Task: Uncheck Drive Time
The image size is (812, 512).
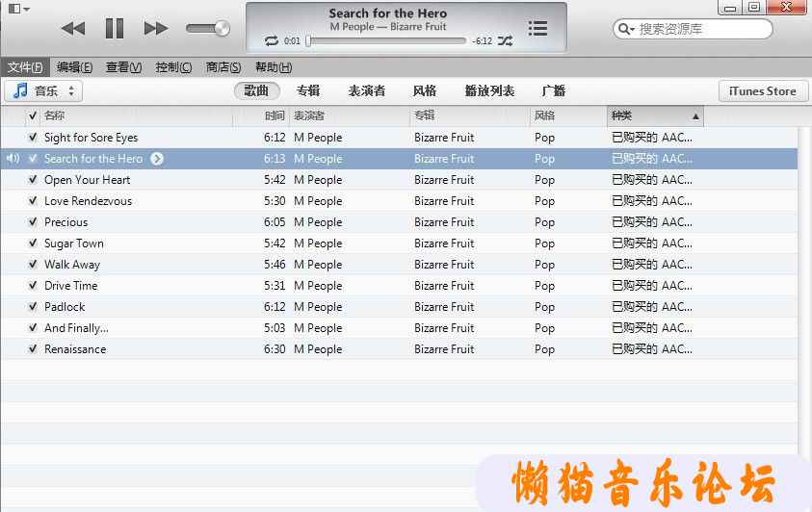Action: (x=33, y=286)
